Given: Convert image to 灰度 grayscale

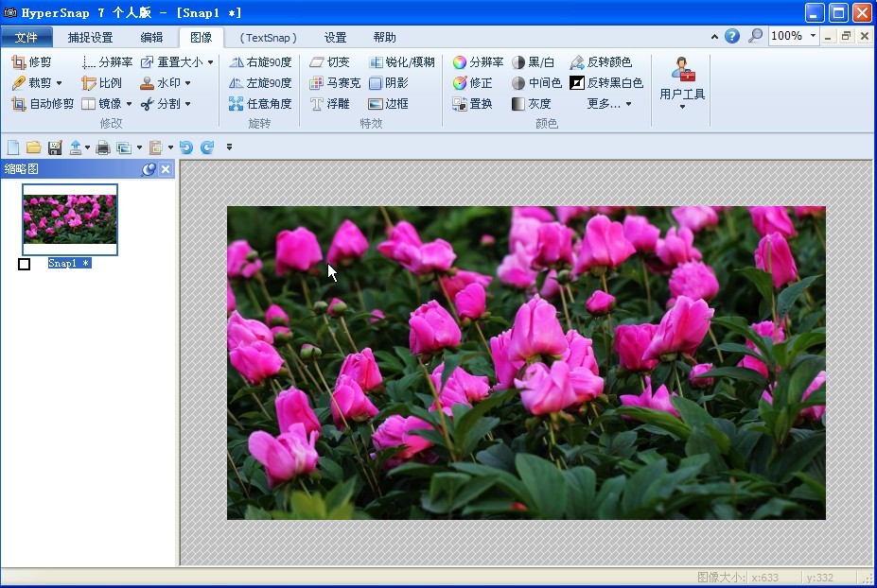Looking at the screenshot, I should coord(532,103).
